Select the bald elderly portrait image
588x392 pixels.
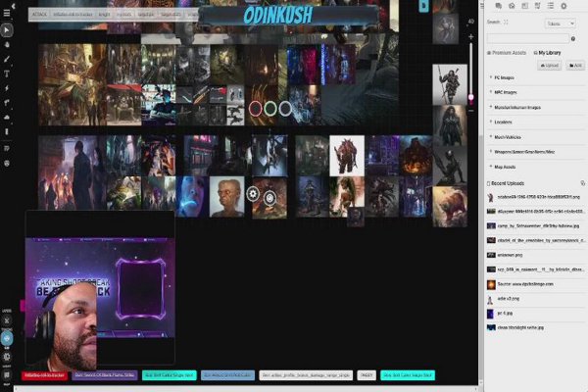(x=227, y=197)
